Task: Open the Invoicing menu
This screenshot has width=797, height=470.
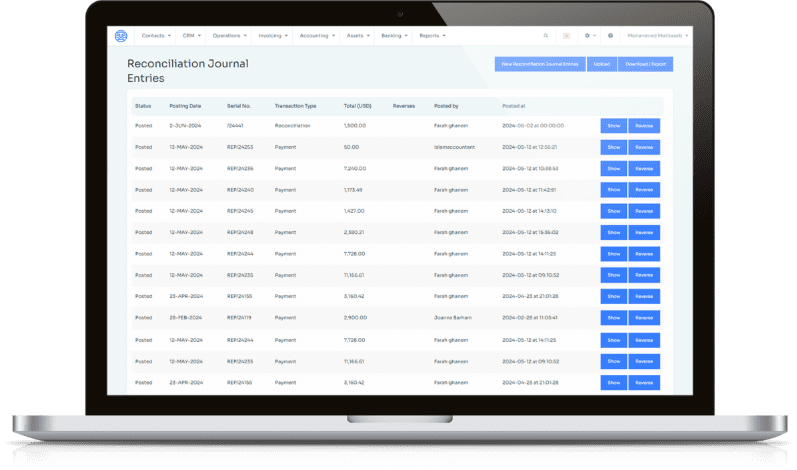Action: 273,36
